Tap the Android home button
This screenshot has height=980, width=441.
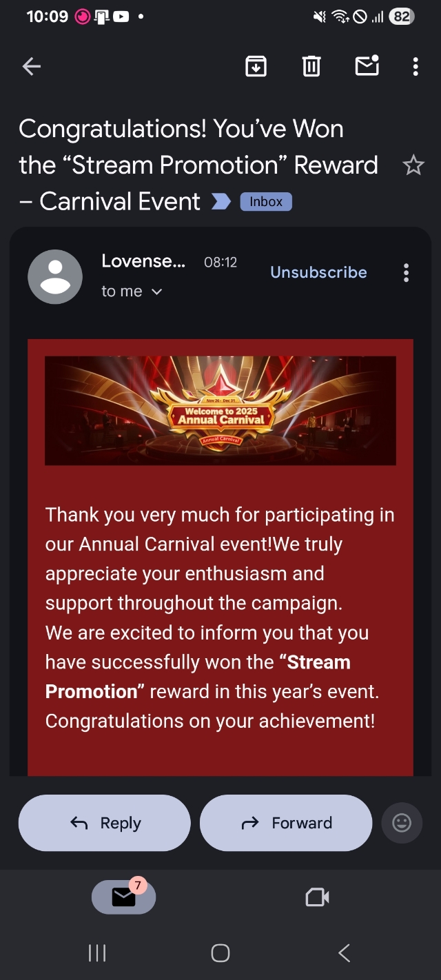click(x=220, y=953)
